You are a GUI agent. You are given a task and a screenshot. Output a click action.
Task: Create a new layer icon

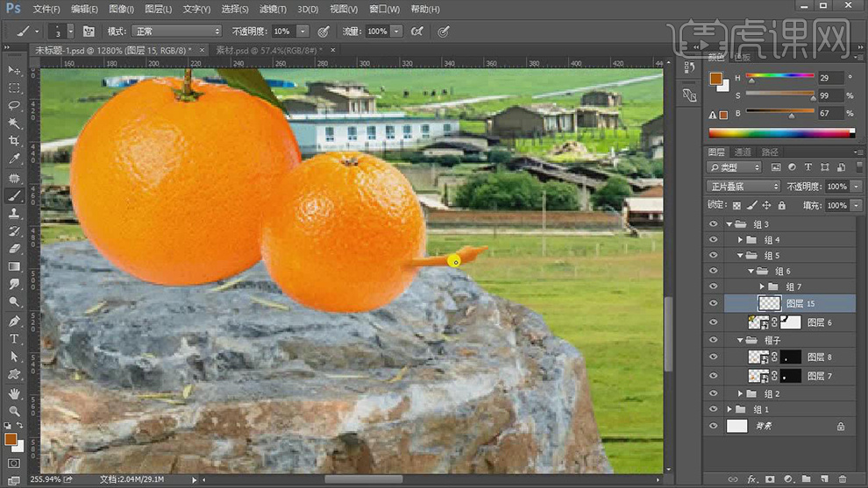[824, 478]
